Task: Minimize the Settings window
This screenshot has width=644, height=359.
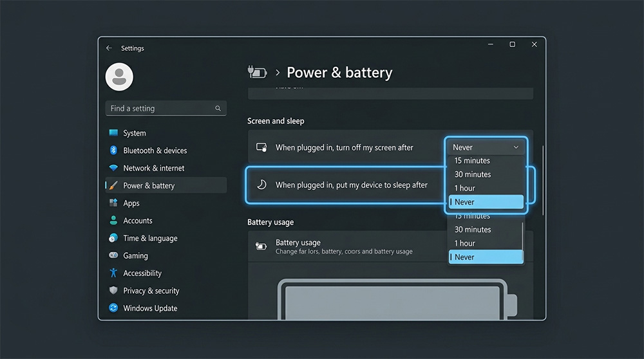Action: 490,44
